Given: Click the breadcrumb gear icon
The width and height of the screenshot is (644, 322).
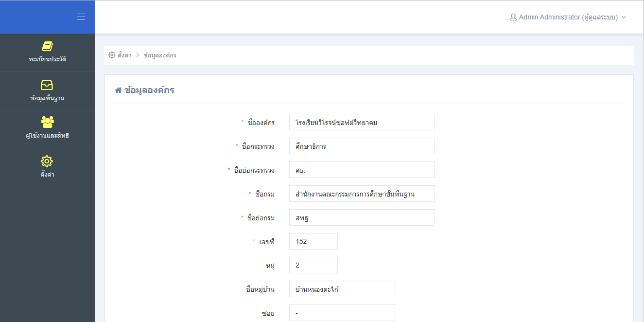Looking at the screenshot, I should (x=112, y=55).
